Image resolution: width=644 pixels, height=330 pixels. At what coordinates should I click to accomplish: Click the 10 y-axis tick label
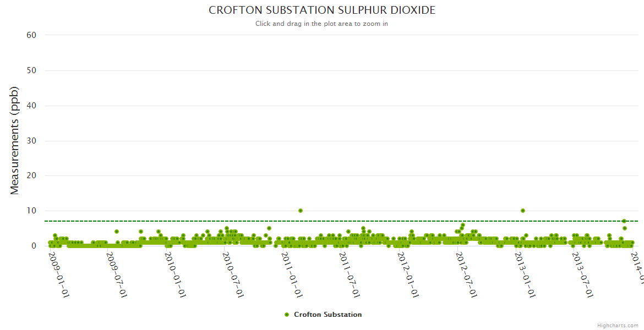(31, 211)
